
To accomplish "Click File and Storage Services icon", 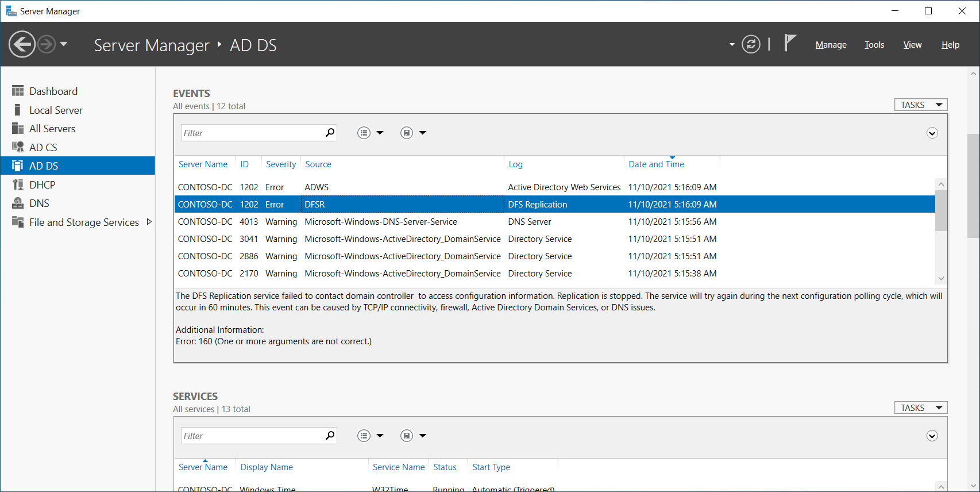I will [18, 222].
